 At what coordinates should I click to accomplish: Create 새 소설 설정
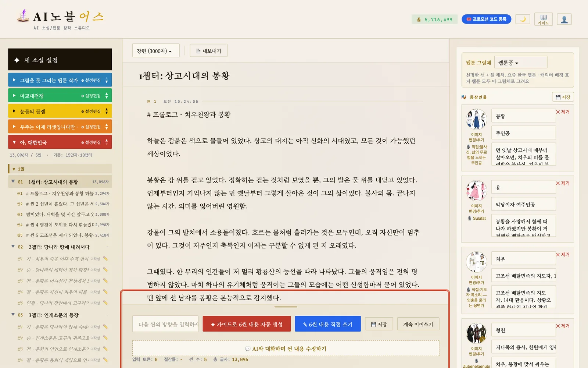(60, 60)
